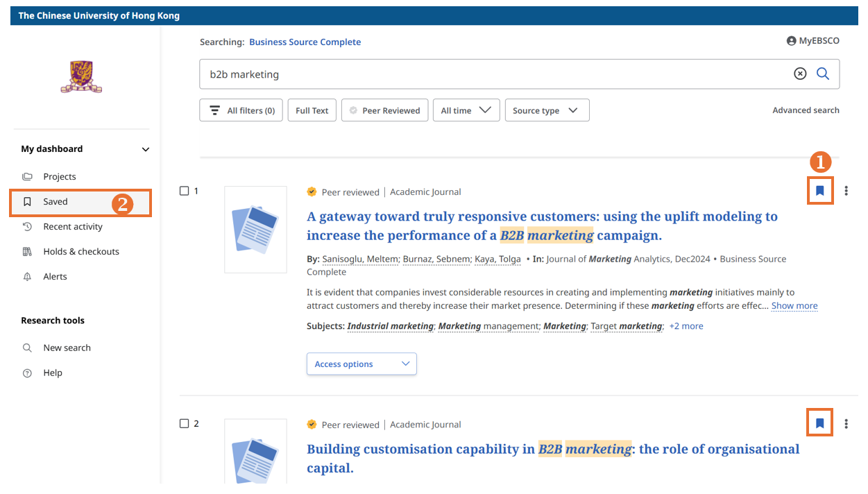
Task: Click the document thumbnail of result 2
Action: (255, 451)
